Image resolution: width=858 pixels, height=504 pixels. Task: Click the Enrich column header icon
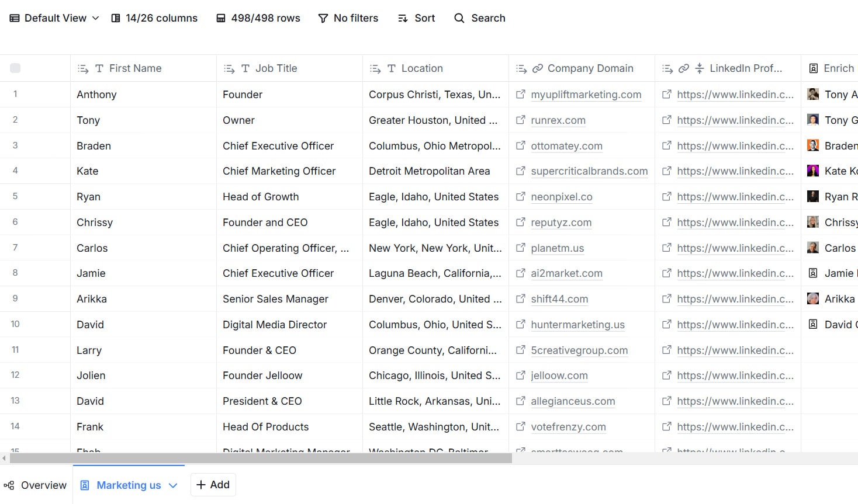[x=813, y=68]
